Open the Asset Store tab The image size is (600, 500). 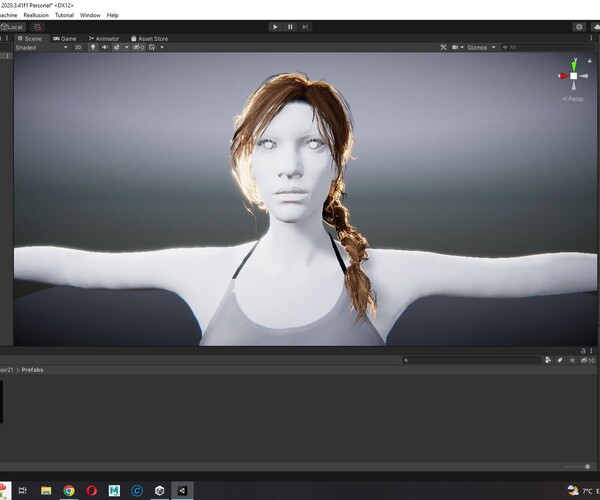149,39
